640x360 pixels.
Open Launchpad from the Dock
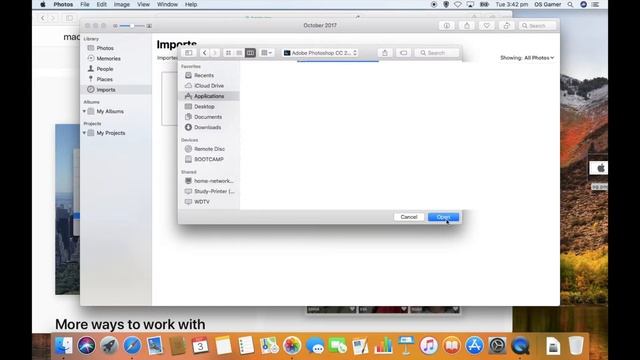tap(109, 346)
